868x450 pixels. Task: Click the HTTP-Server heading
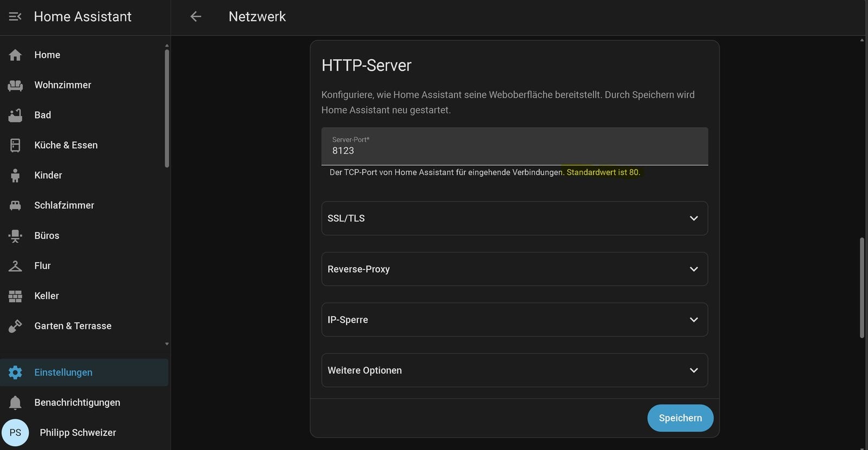tap(367, 66)
